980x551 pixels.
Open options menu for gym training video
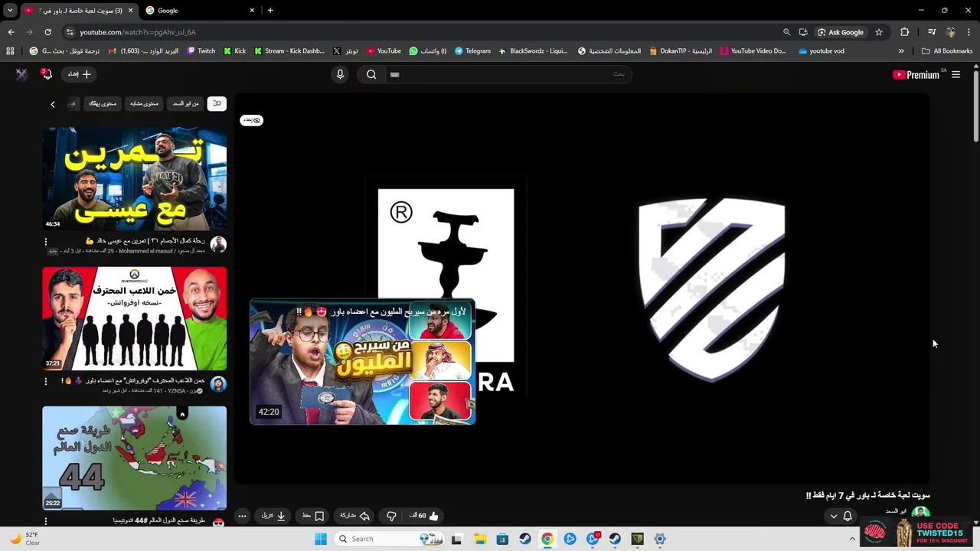[45, 241]
